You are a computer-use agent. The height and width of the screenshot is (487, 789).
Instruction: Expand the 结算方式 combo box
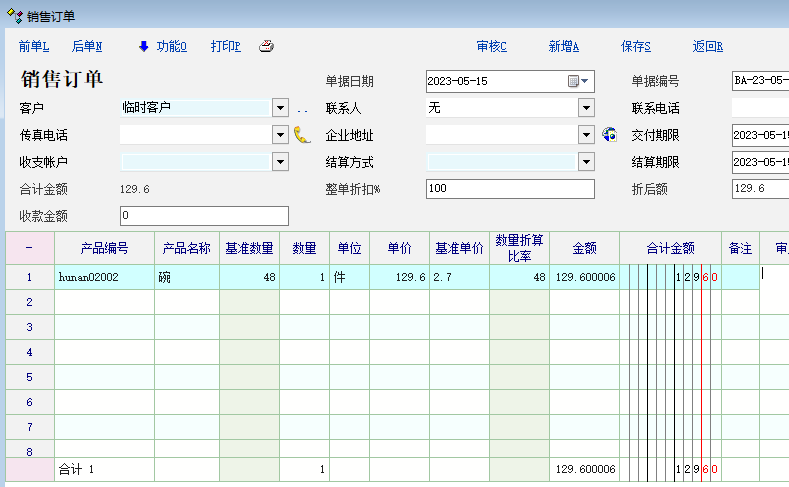click(x=586, y=162)
